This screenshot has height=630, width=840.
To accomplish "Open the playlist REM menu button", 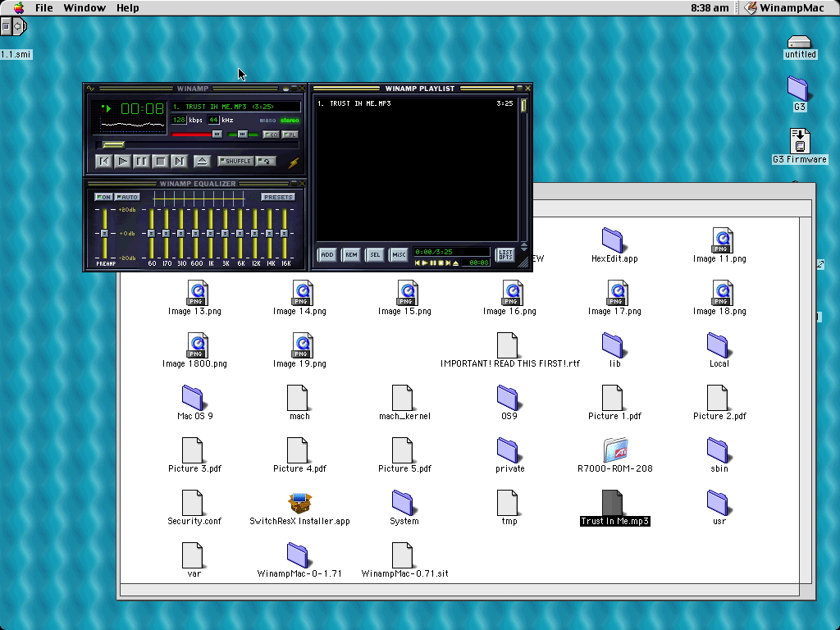I will [x=351, y=254].
